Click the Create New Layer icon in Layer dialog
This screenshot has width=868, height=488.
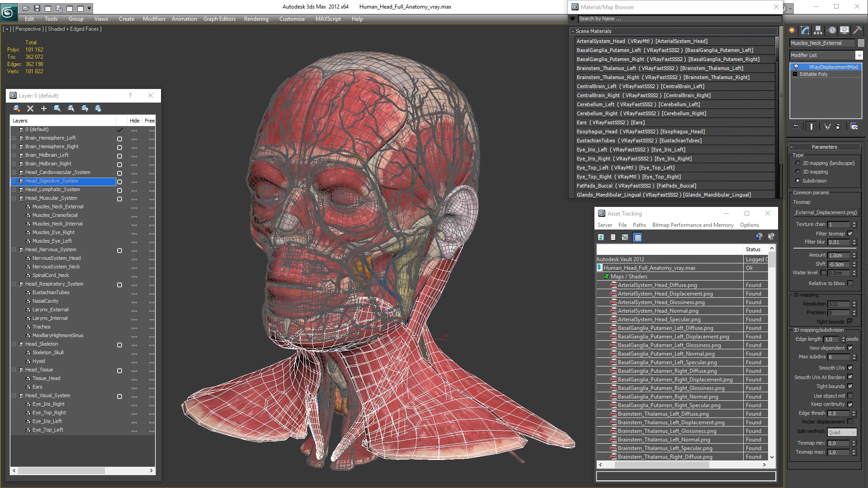tap(17, 108)
